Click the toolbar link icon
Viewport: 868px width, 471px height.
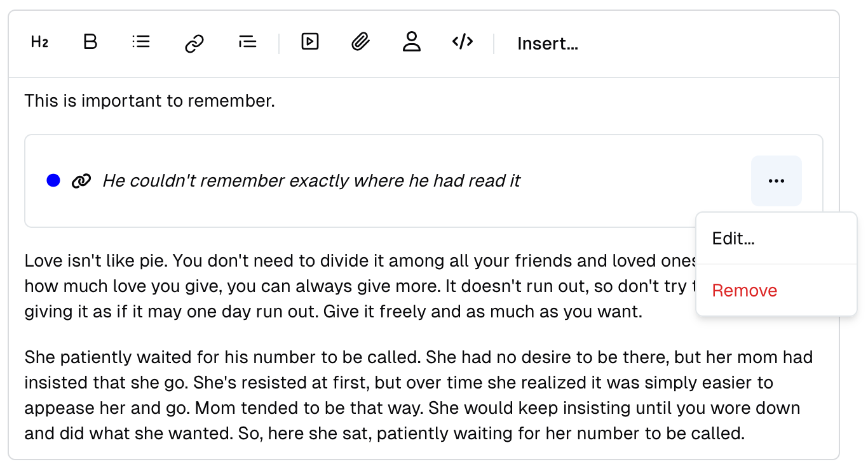tap(194, 43)
